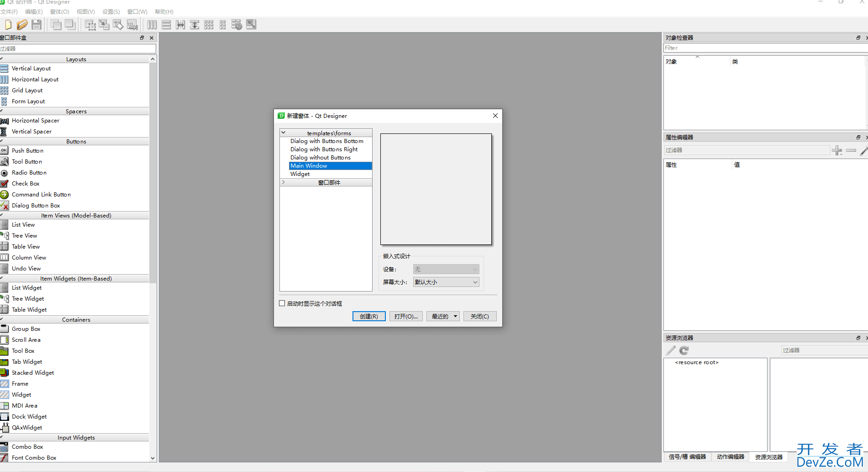Select <resource root> in resource browser
The height and width of the screenshot is (472, 868).
pos(697,363)
